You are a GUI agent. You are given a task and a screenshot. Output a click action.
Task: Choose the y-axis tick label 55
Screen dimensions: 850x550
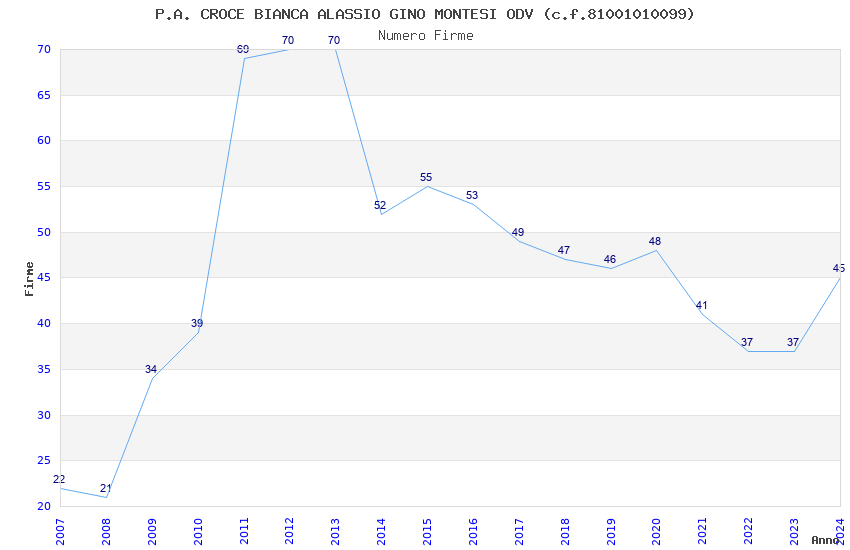[x=44, y=186]
